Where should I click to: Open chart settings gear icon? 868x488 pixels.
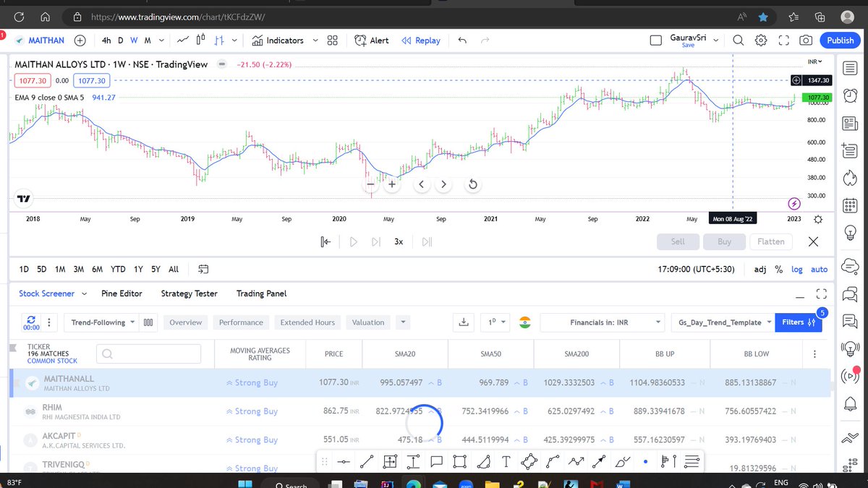click(x=762, y=40)
